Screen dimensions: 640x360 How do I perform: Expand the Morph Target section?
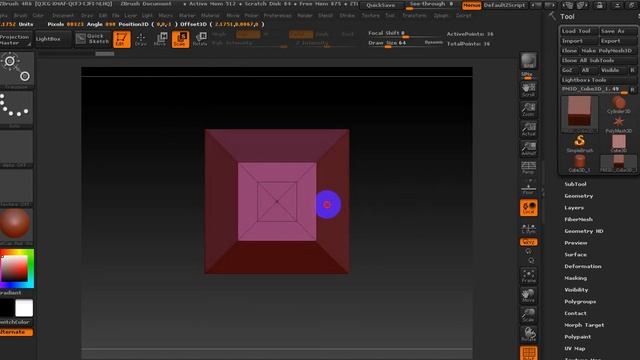point(584,325)
